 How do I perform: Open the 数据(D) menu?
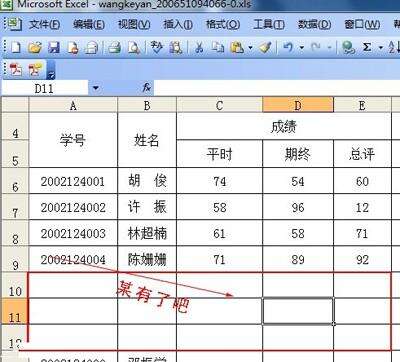click(314, 24)
